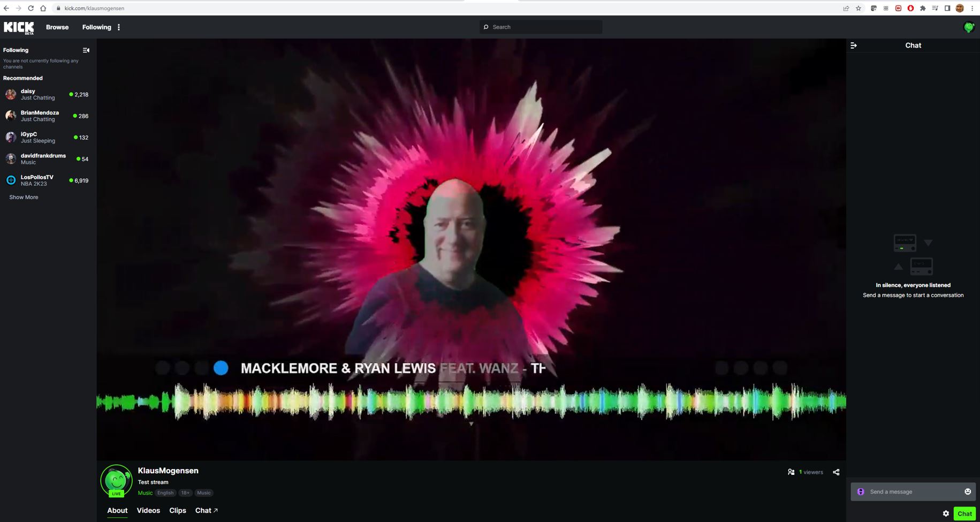Open the Chrome profile avatar
Screen dimensions: 980x522
click(960, 8)
